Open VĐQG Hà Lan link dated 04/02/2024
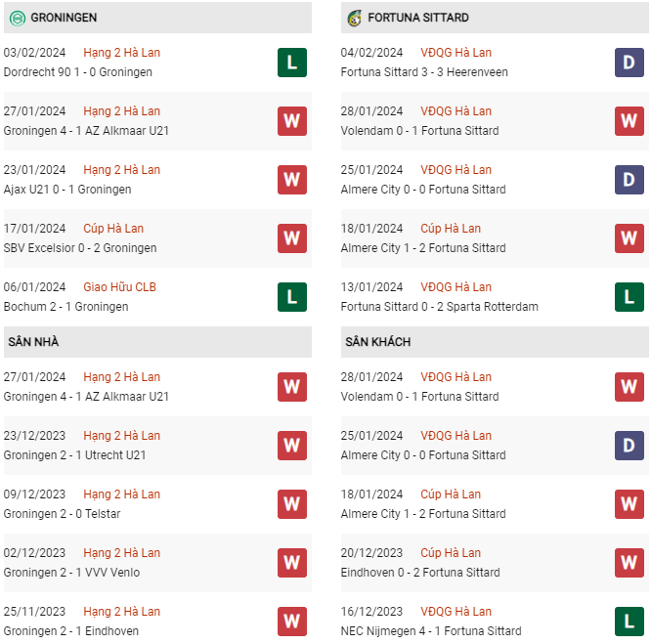The width and height of the screenshot is (651, 644). 456,53
